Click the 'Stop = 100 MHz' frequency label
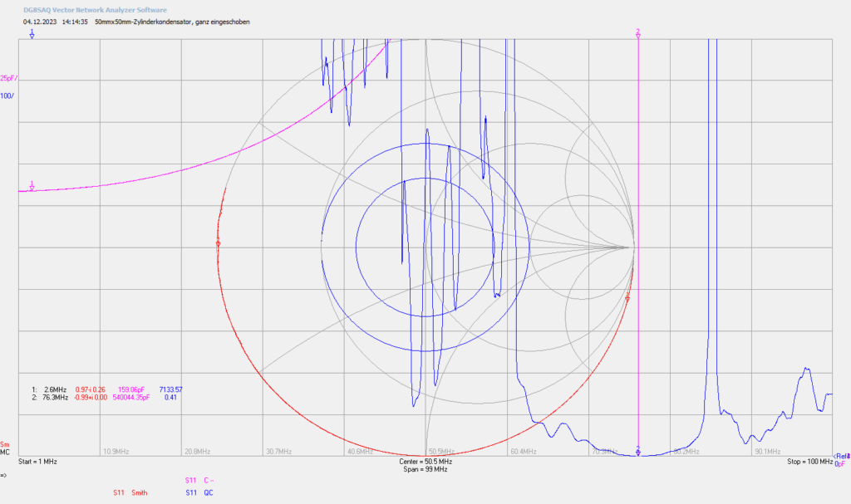Viewport: 851px width, 504px height. 809,462
